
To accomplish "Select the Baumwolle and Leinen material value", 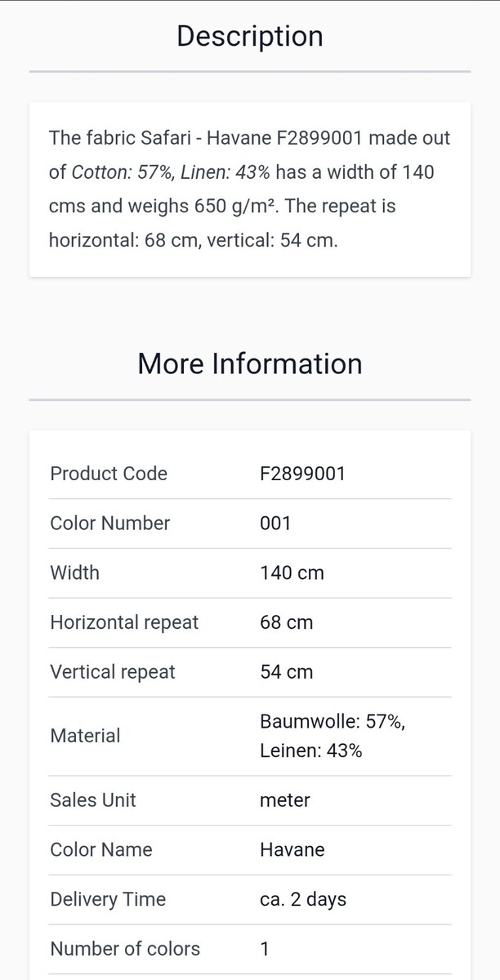I will coord(332,736).
